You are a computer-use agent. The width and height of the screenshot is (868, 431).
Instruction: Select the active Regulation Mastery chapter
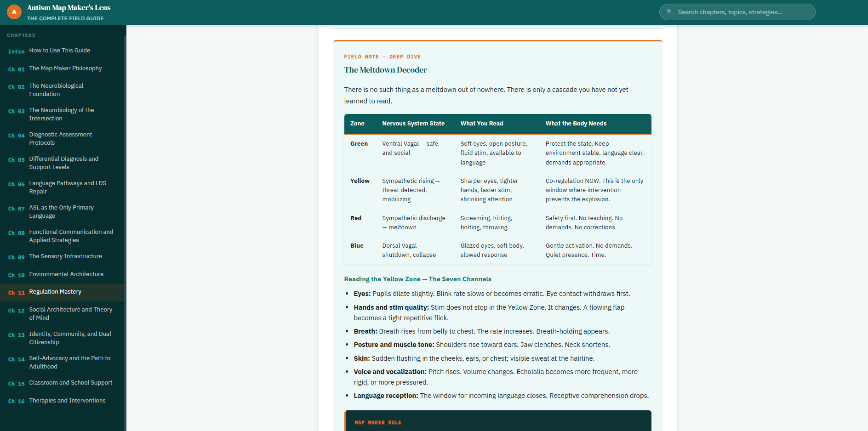(x=62, y=292)
